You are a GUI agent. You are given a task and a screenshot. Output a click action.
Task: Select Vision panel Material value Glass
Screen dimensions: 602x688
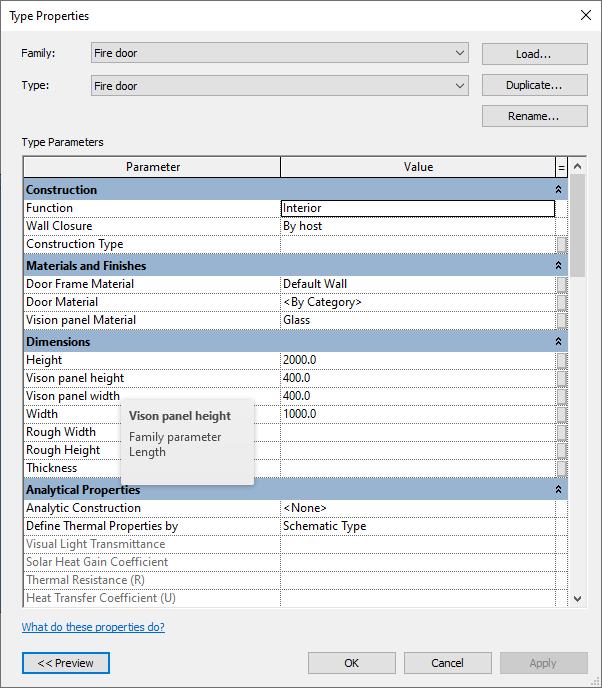418,320
